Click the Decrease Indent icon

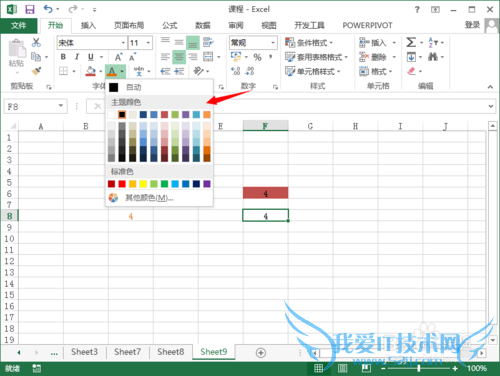(x=165, y=71)
